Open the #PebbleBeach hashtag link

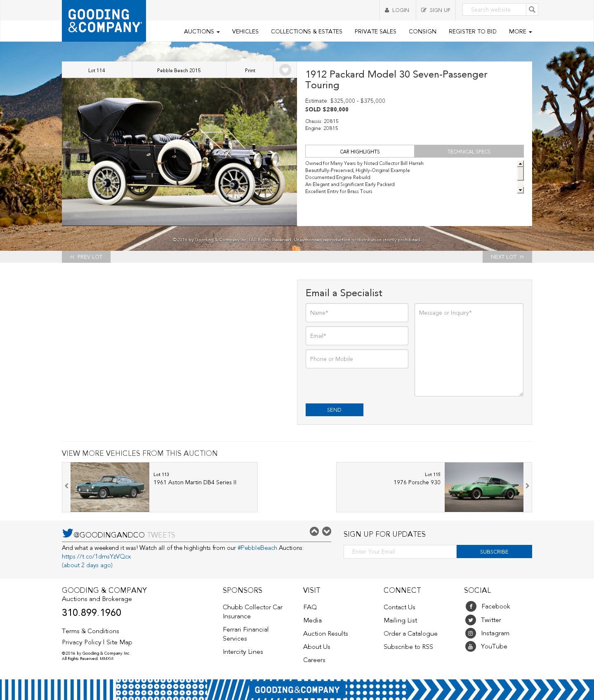257,548
